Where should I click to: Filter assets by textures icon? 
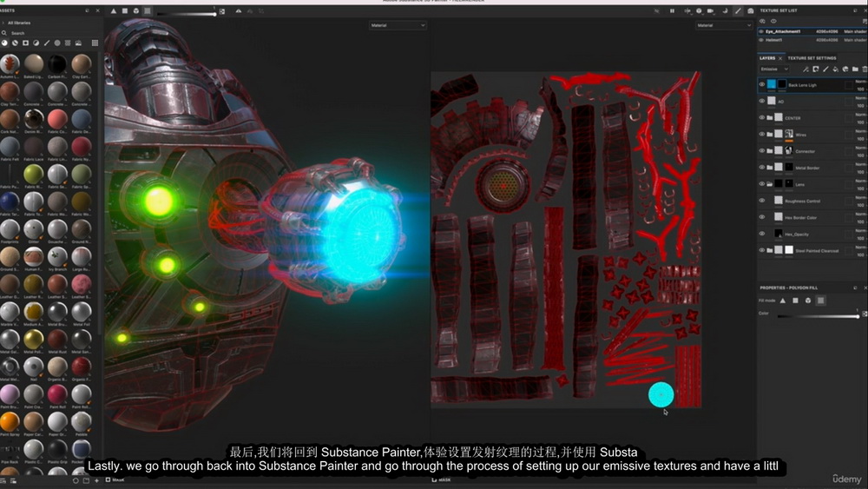tap(68, 43)
